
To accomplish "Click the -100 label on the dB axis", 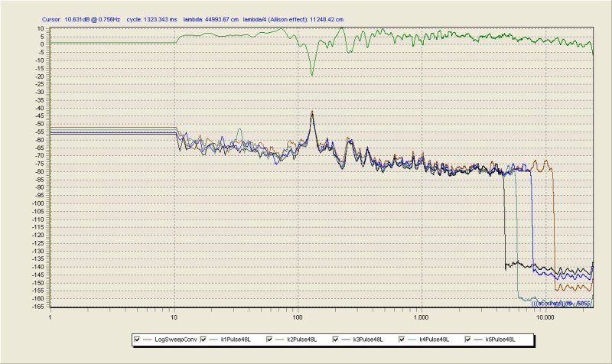I will coord(37,203).
